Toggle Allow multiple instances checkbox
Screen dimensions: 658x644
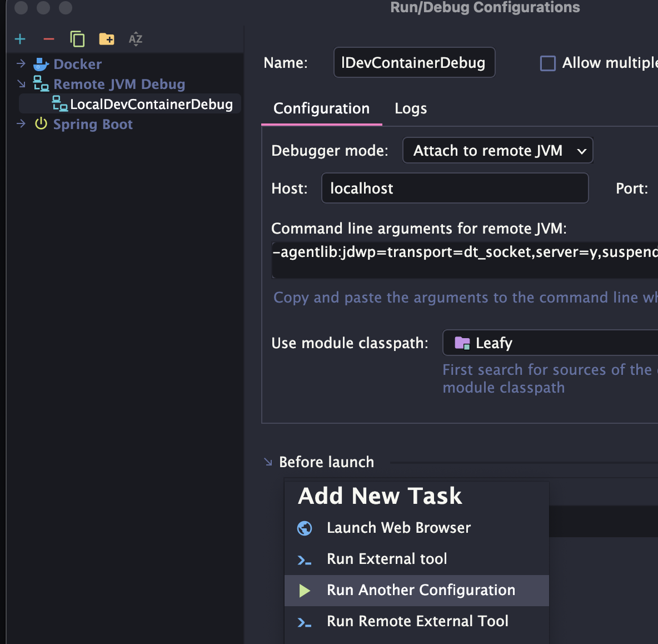point(547,63)
